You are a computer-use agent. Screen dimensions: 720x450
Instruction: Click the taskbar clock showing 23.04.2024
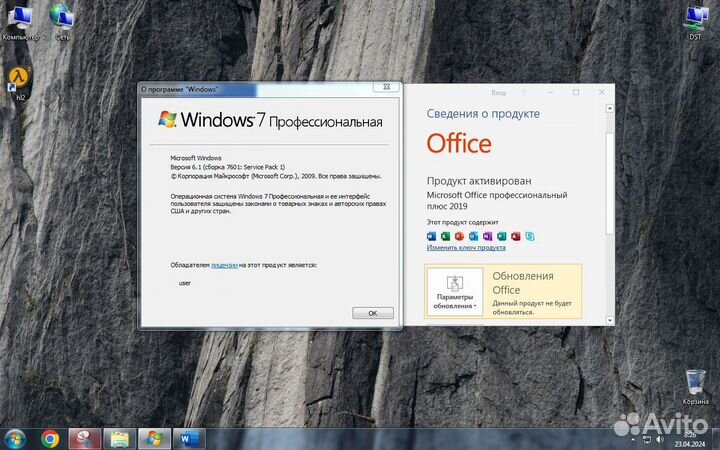(x=690, y=439)
